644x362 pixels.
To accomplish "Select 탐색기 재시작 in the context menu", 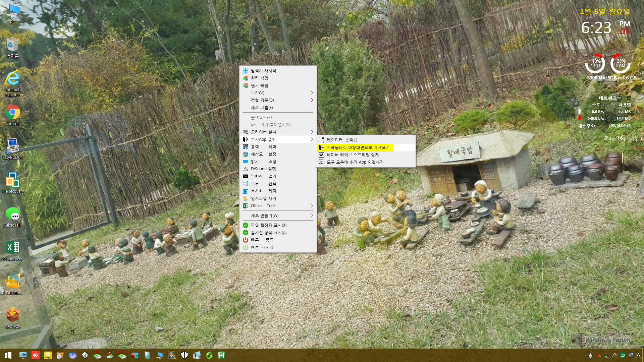I will pyautogui.click(x=278, y=71).
